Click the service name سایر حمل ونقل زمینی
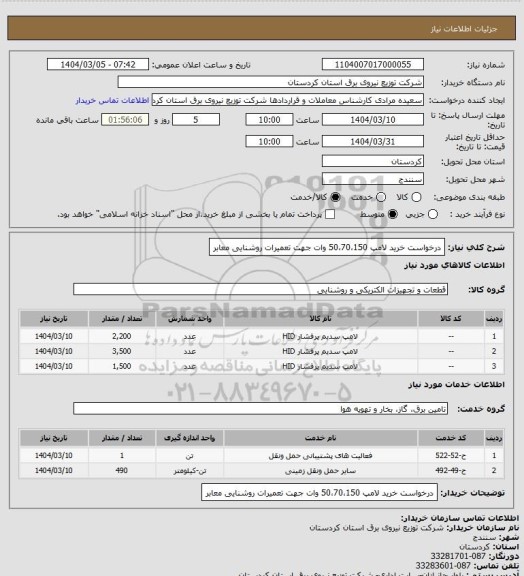The height and width of the screenshot is (576, 524). coord(320,471)
